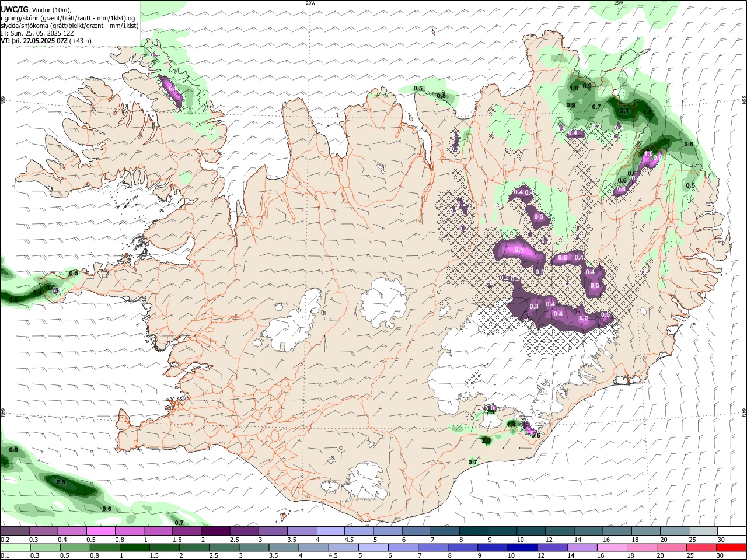Click the 0.8 label in the top legend row
The image size is (747, 560).
(x=119, y=540)
